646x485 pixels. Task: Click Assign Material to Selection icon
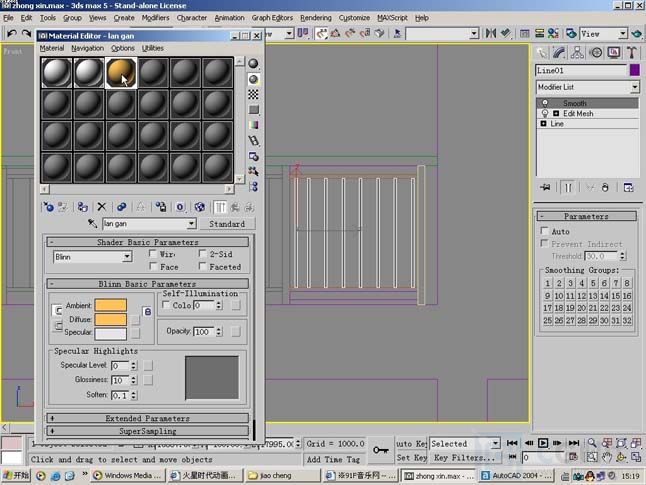(82, 207)
